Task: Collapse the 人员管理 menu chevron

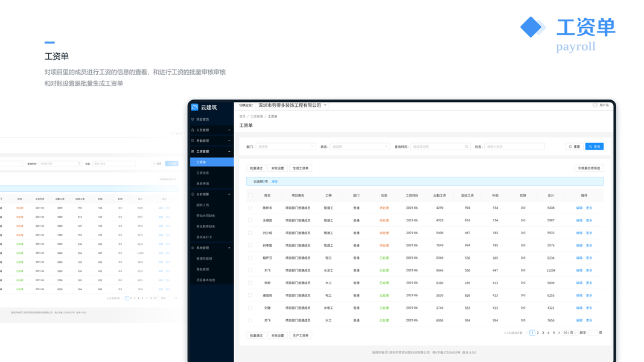Action: tap(229, 130)
